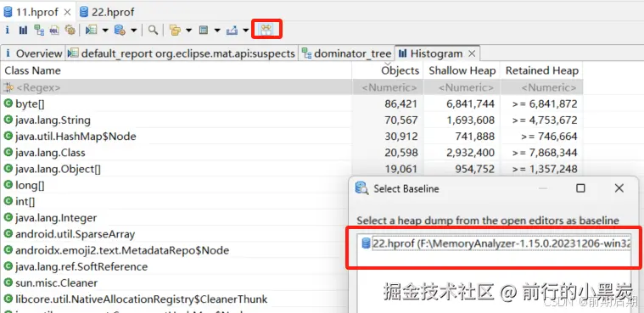
Task: Click the Select Baseline dialog title icon
Action: (361, 188)
